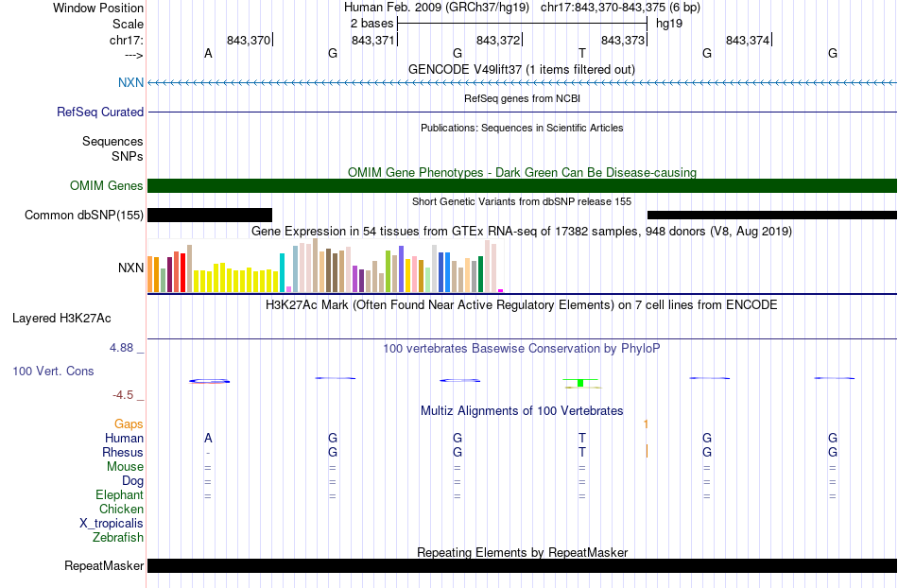
Task: Click the ---> sequence direction arrow label
Action: (x=133, y=55)
